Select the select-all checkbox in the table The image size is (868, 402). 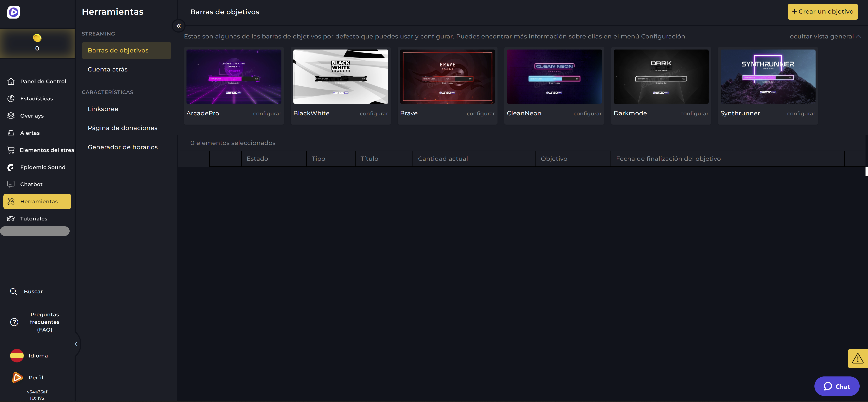point(194,159)
